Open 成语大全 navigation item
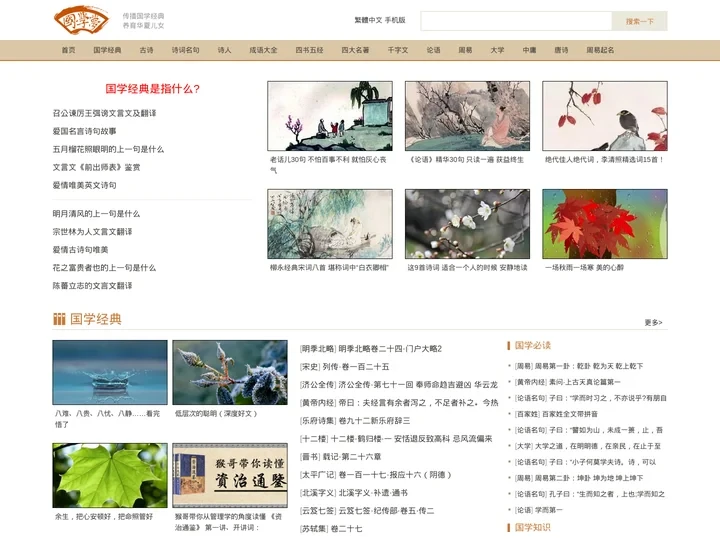Viewport: 720px width, 540px height. pyautogui.click(x=264, y=50)
